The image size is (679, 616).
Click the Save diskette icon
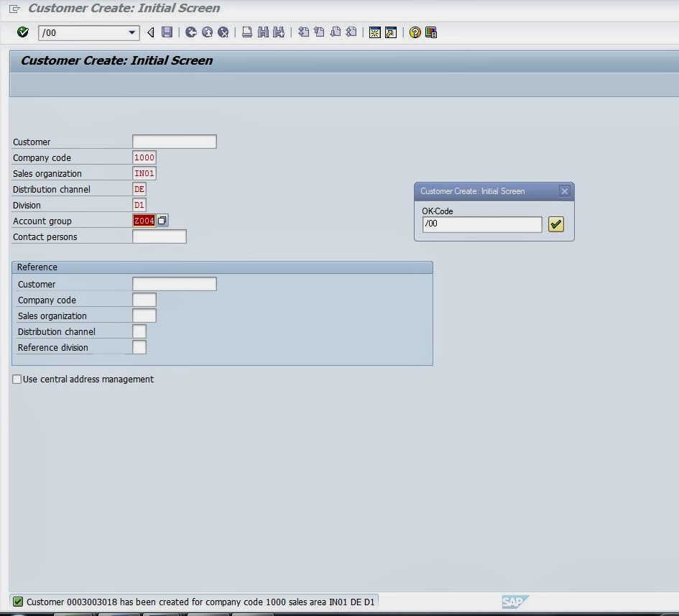pos(167,32)
